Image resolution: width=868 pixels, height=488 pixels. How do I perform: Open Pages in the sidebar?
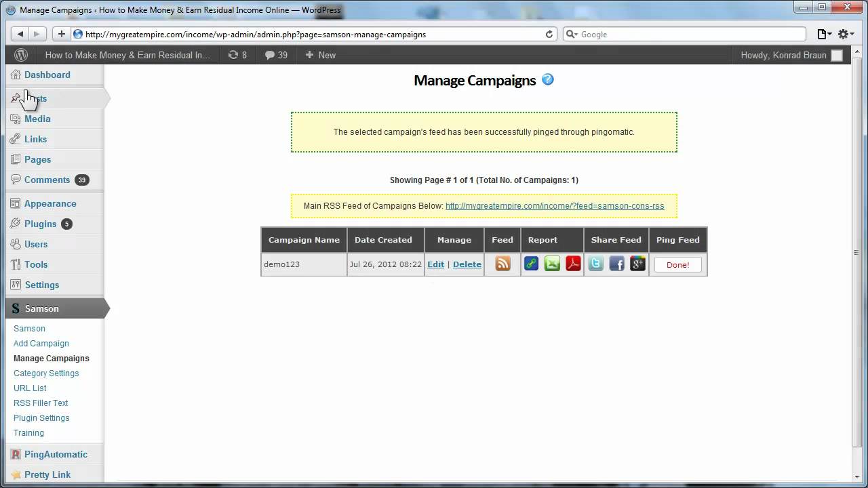click(37, 159)
